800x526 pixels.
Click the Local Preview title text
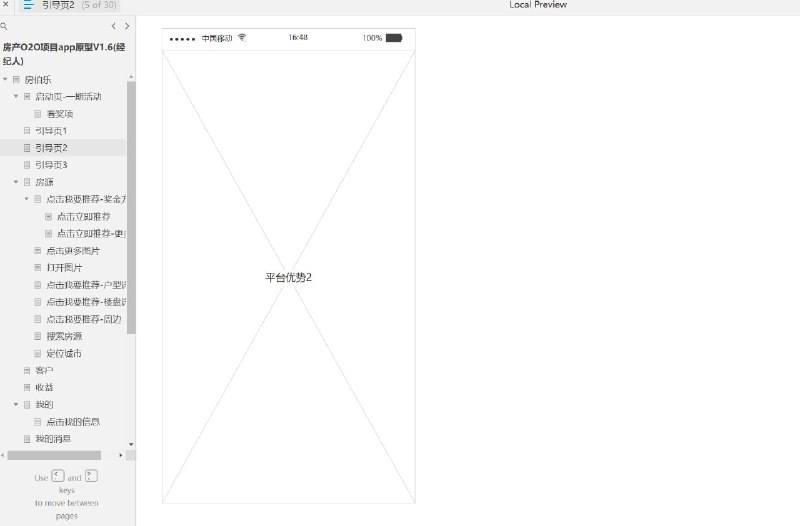538,5
